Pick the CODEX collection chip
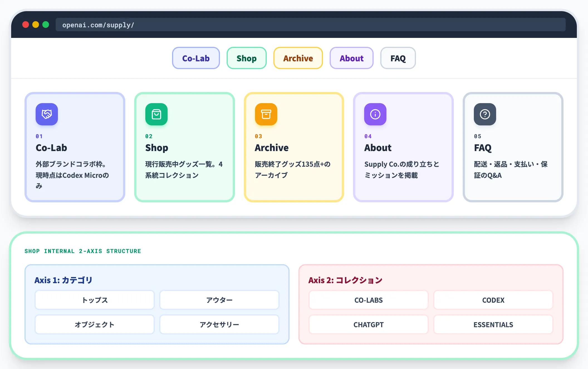 tap(493, 300)
